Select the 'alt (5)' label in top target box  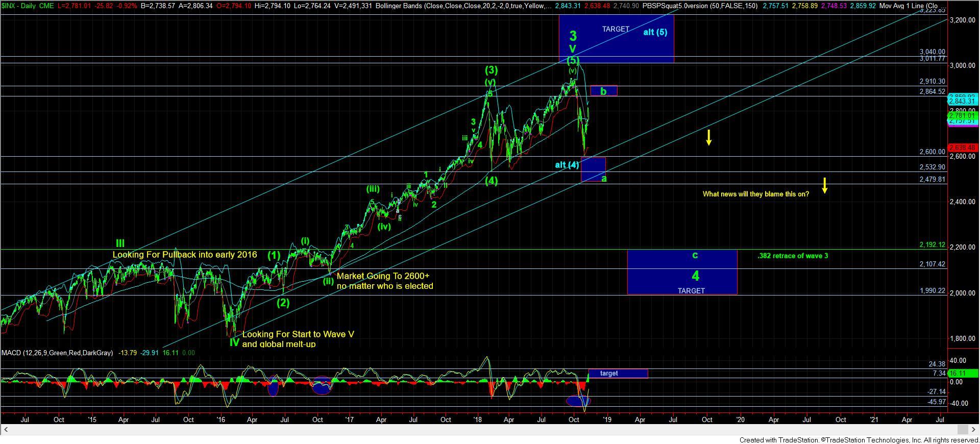coord(655,32)
